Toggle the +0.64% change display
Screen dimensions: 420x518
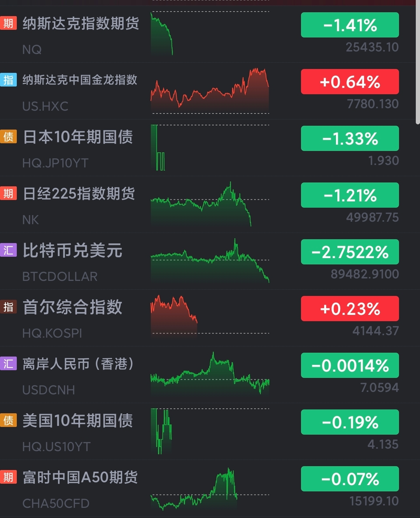coord(350,82)
